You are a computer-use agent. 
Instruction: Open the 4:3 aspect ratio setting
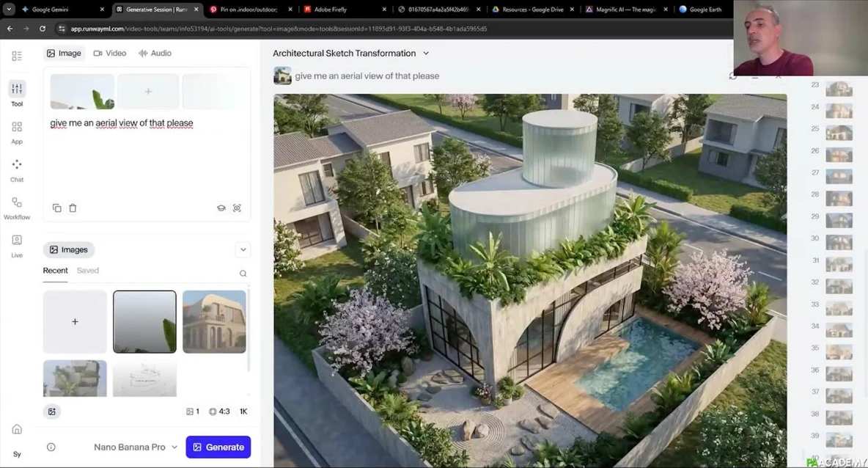218,412
